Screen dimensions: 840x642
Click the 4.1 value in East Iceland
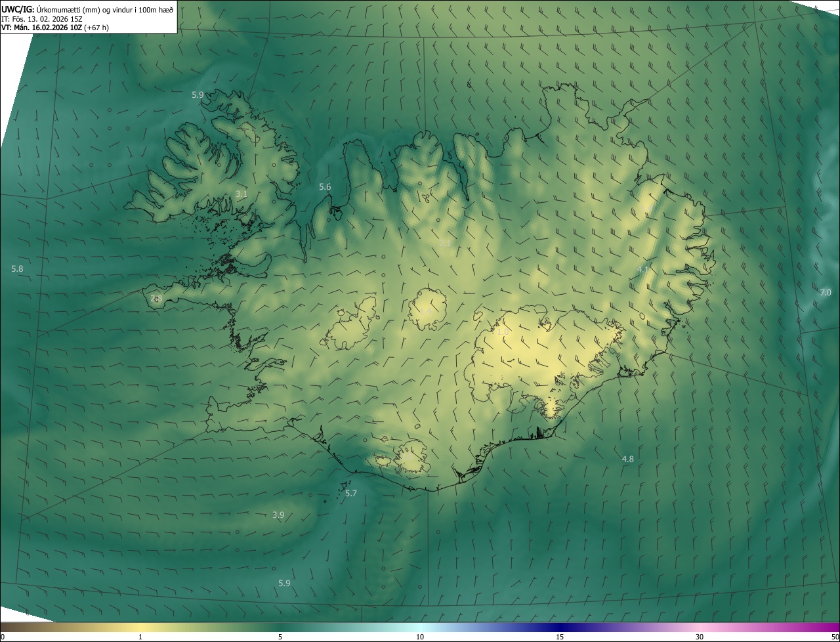[643, 270]
